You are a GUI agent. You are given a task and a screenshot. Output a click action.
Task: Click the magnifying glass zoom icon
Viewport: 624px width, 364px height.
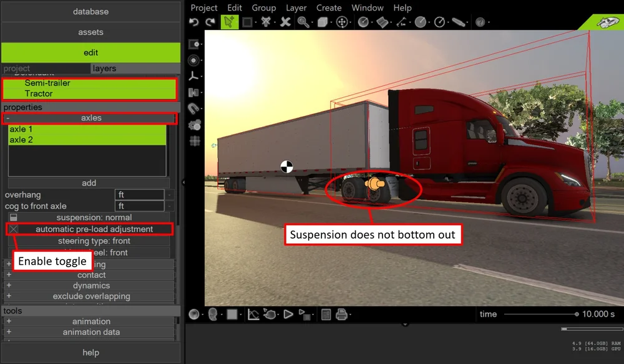pos(303,22)
